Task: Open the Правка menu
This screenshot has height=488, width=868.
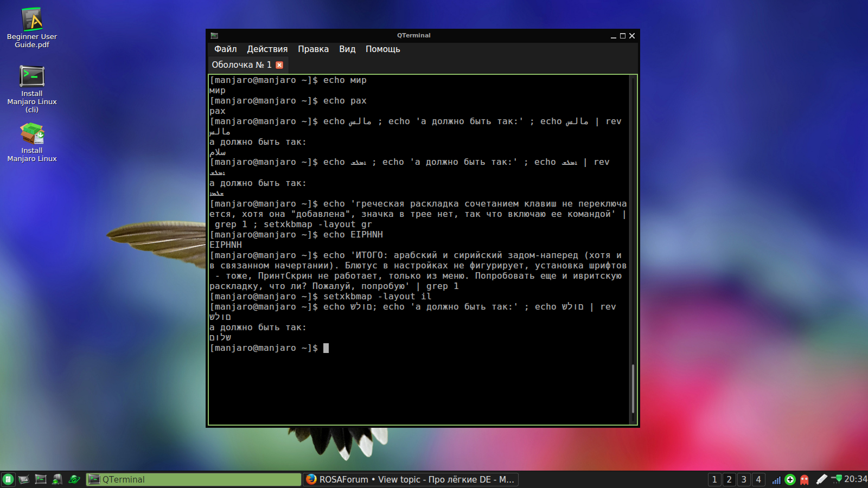Action: tap(313, 49)
